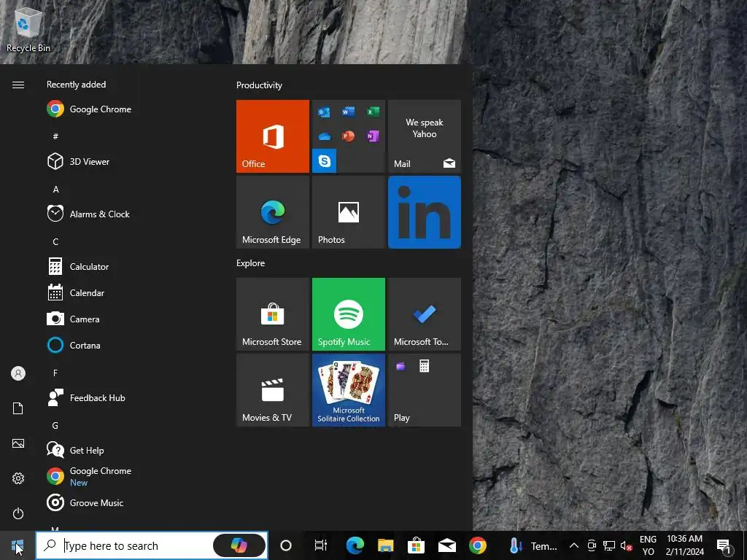Image resolution: width=747 pixels, height=560 pixels.
Task: Open network status tray icon
Action: (x=609, y=545)
